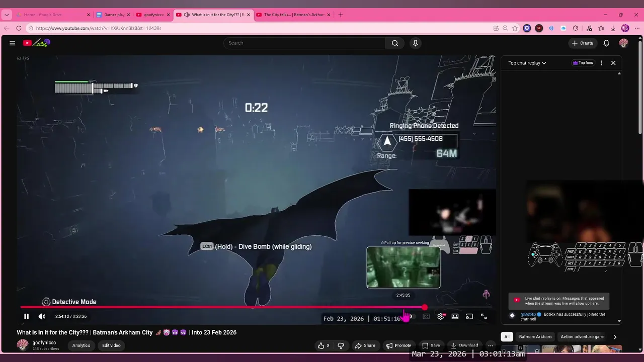
Task: Dislike this video
Action: [341, 345]
